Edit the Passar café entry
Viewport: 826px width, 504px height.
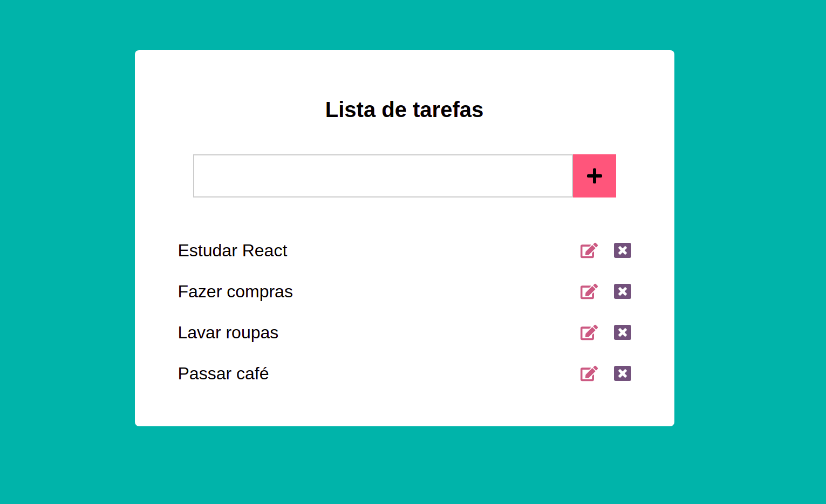coord(589,373)
